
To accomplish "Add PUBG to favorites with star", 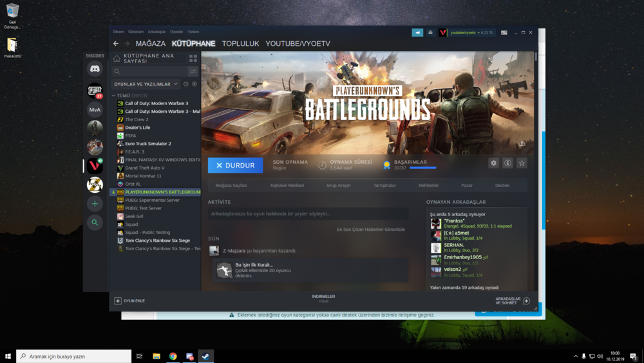I will pos(522,163).
